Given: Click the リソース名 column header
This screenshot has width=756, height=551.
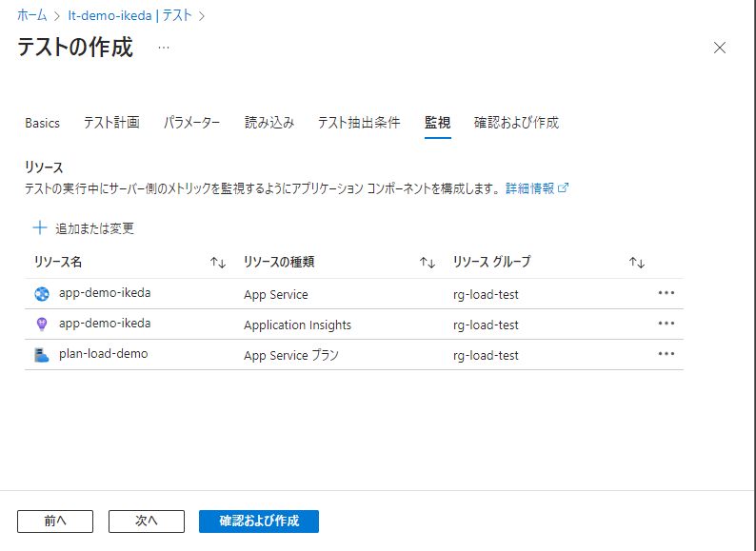Looking at the screenshot, I should point(58,262).
